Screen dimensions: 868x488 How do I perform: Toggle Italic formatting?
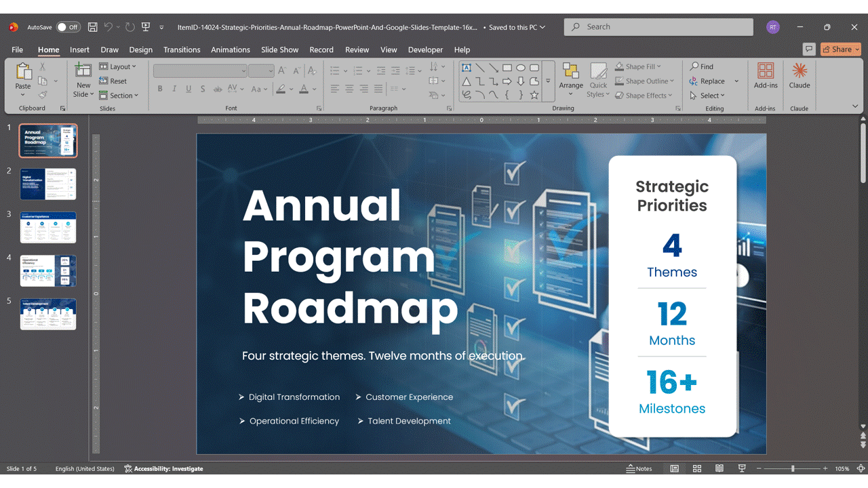click(x=174, y=89)
